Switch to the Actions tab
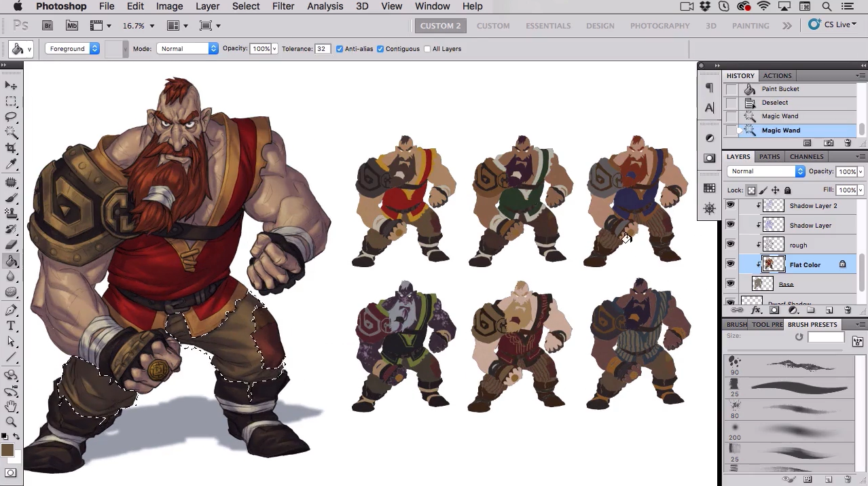 [x=777, y=76]
